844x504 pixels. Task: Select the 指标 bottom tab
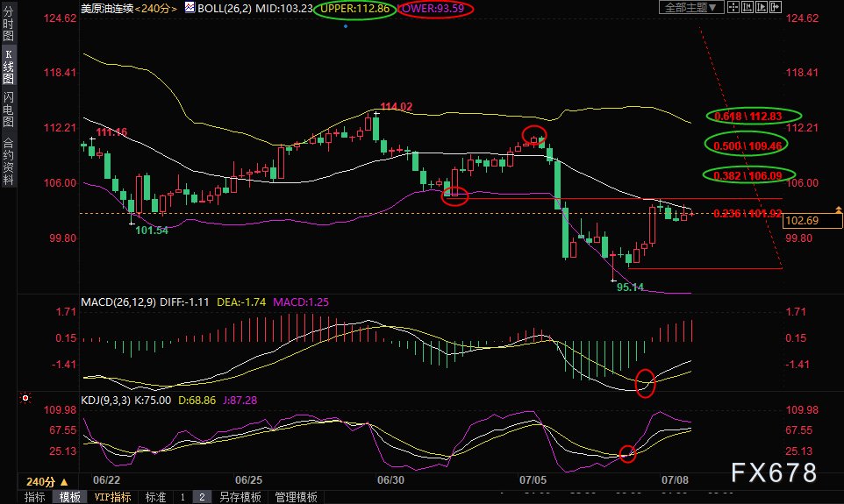(35, 497)
